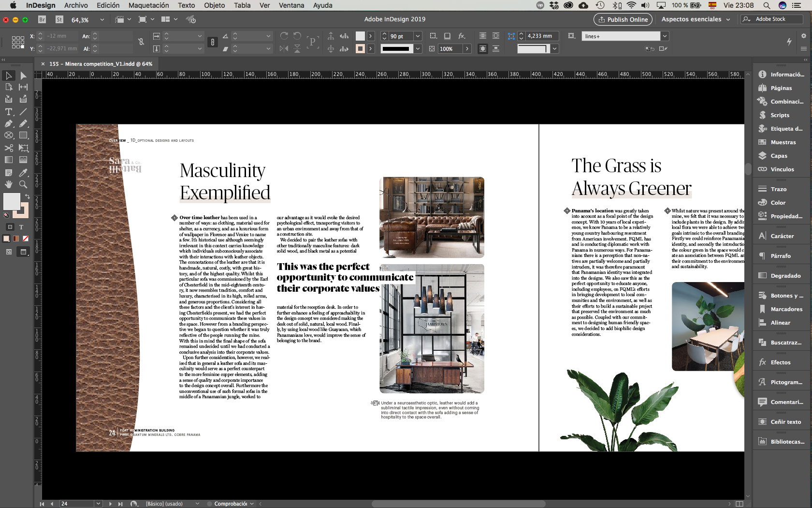Select the Page tool
The width and height of the screenshot is (812, 508).
click(x=9, y=87)
